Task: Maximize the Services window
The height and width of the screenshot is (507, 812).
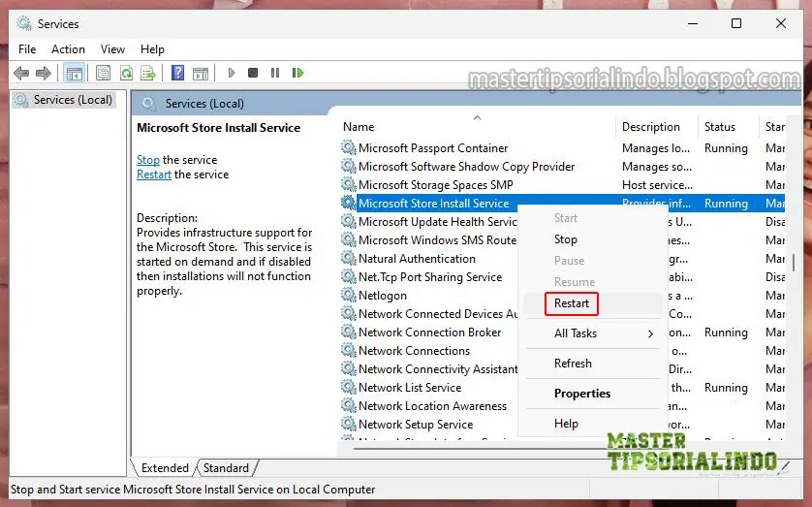Action: click(735, 23)
